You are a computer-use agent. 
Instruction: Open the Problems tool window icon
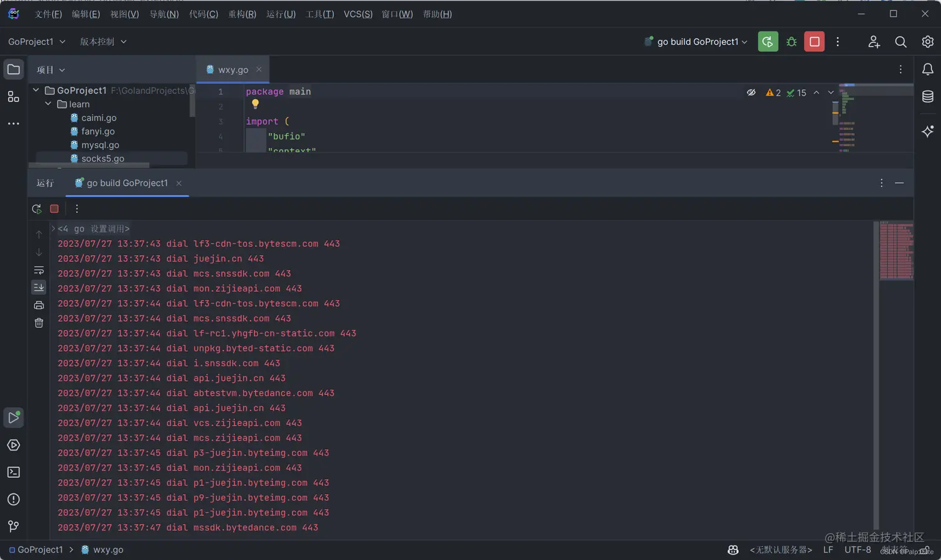pyautogui.click(x=14, y=499)
